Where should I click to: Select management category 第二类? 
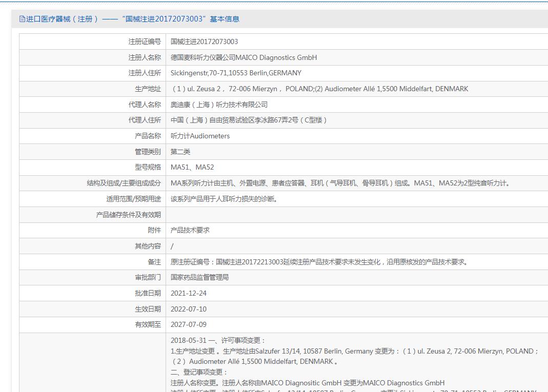[x=180, y=152]
